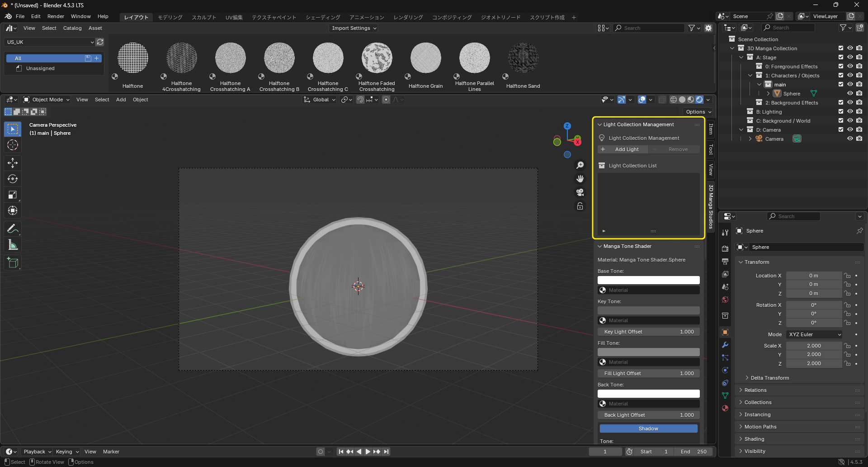Toggle camera view gizmo button
This screenshot has width=868, height=467.
580,192
